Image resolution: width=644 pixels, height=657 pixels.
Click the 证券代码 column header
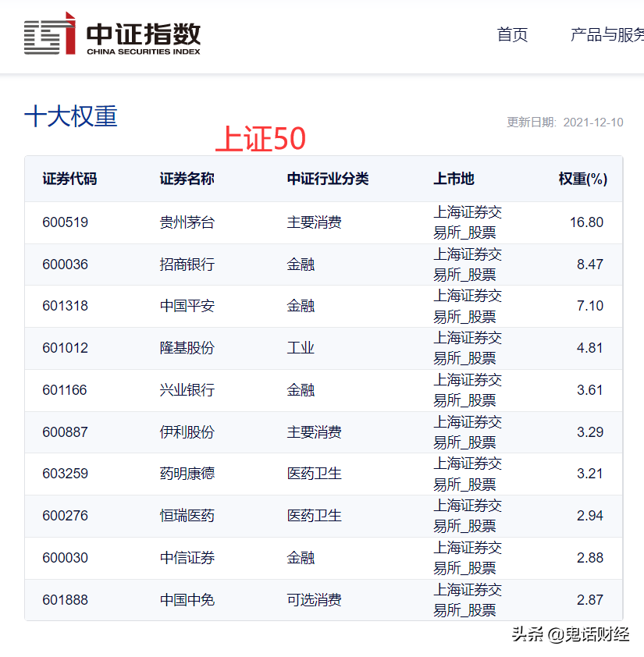[69, 179]
